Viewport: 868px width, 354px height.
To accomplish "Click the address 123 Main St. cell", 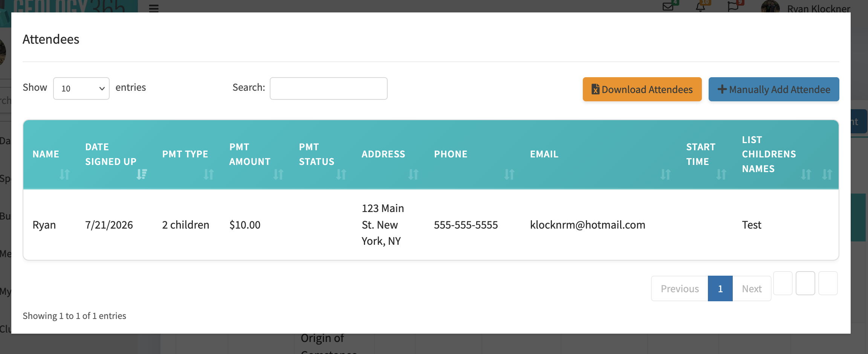I will pyautogui.click(x=383, y=225).
